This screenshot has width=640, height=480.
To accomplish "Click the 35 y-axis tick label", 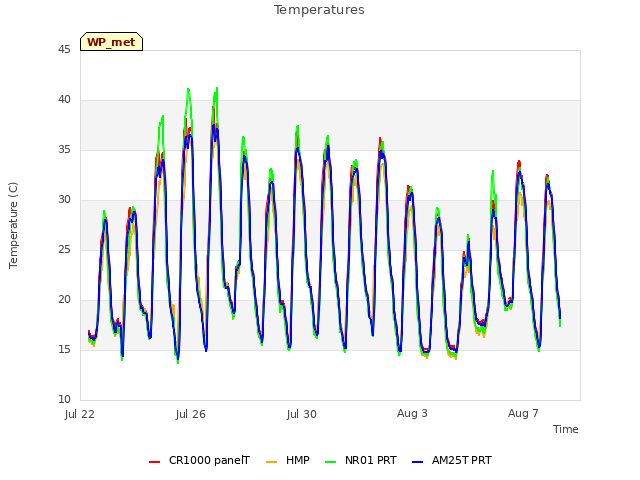I will click(64, 149).
